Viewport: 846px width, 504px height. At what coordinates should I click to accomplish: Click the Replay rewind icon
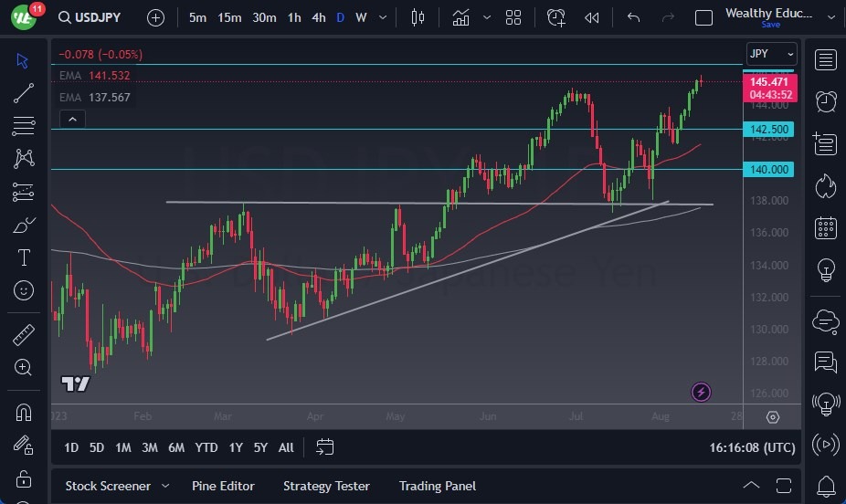(592, 17)
